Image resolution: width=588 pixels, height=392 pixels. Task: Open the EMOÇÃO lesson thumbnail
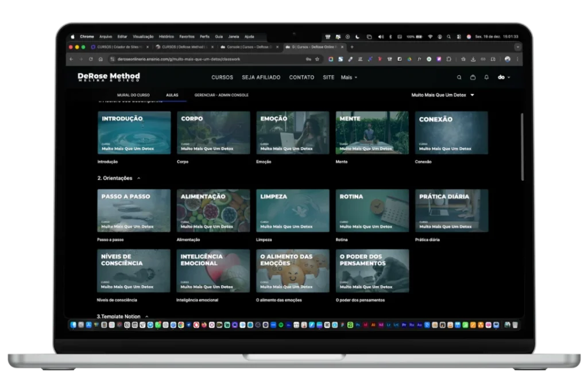(292, 133)
